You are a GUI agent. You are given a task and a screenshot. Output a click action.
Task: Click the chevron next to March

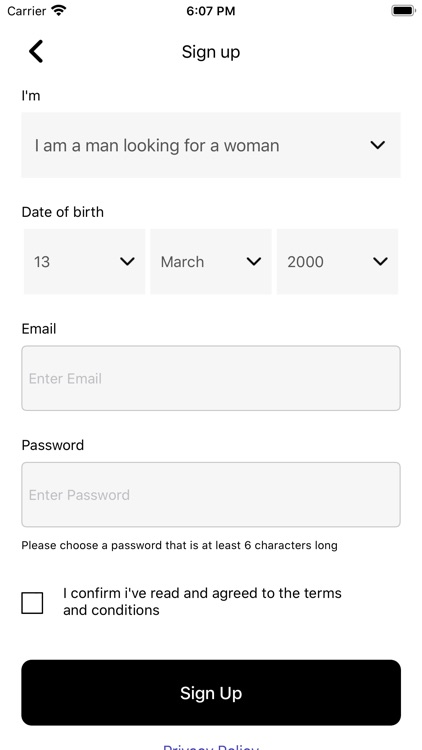[x=254, y=261]
